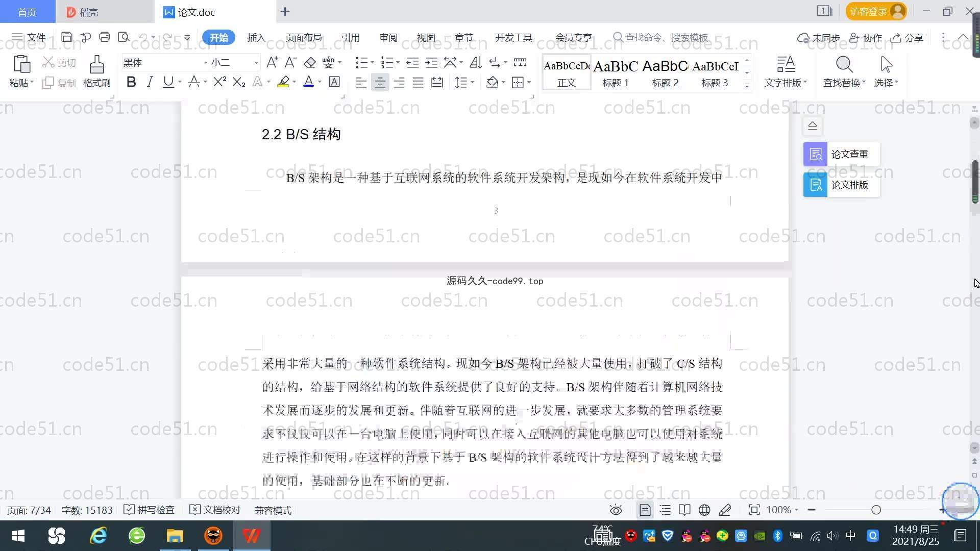The image size is (980, 551).
Task: Click the font color A swatch
Action: pyautogui.click(x=309, y=82)
